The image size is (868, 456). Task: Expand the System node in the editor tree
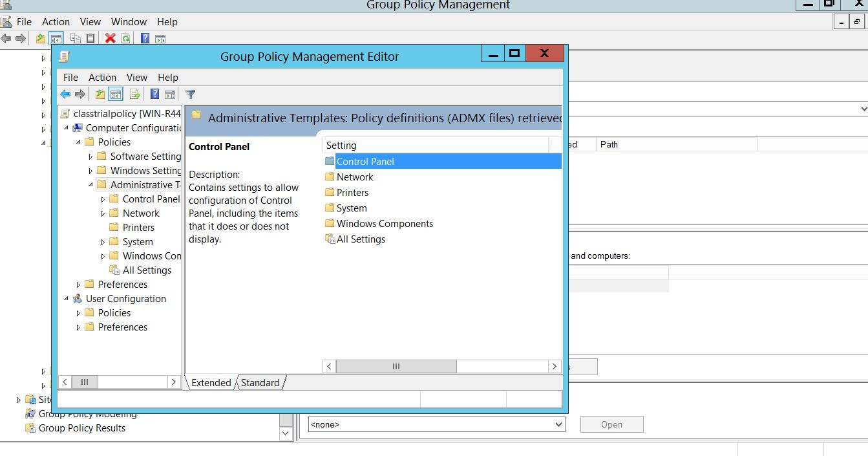pyautogui.click(x=103, y=242)
